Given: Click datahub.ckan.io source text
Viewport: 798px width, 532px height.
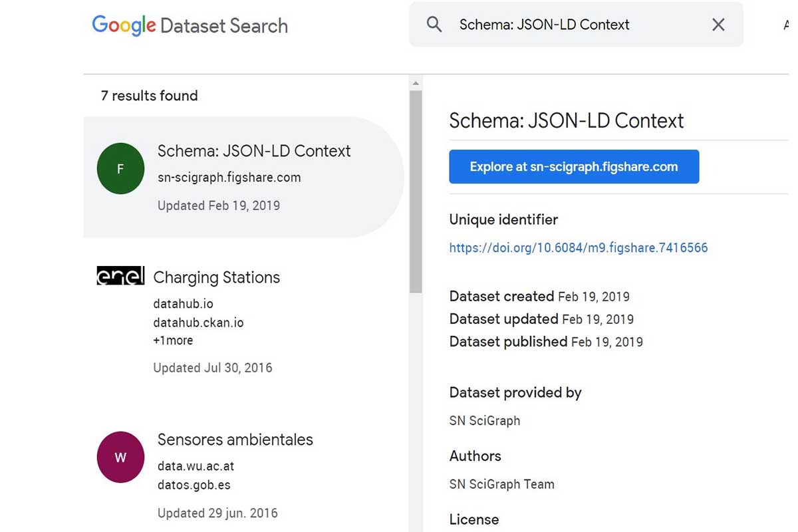Looking at the screenshot, I should coord(198,323).
